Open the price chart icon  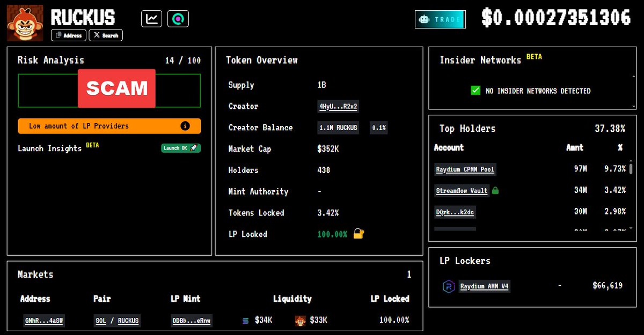coord(152,19)
